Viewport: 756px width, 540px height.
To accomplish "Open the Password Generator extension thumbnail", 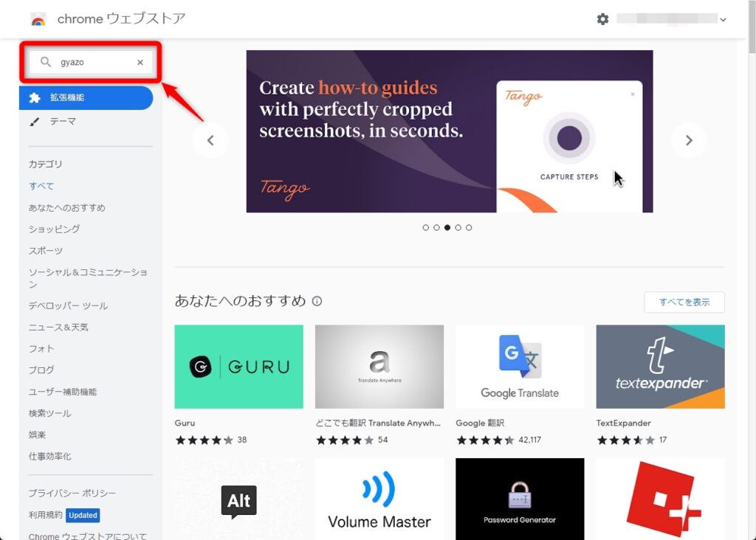I will pos(520,499).
